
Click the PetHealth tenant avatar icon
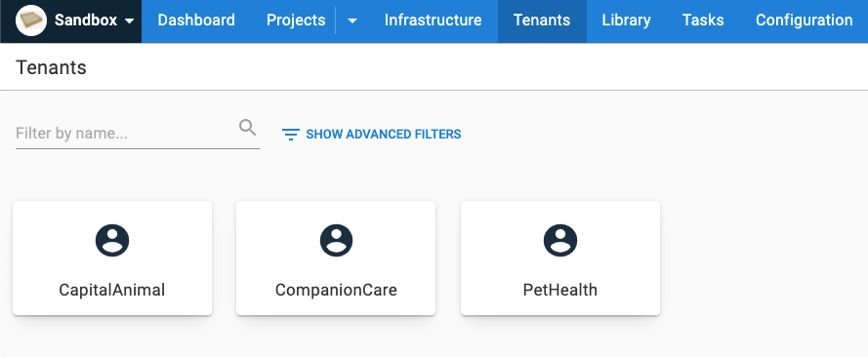[560, 240]
